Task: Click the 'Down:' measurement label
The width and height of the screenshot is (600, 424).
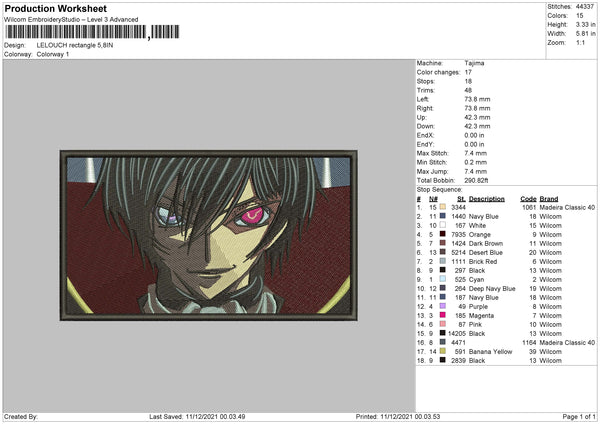Action: click(426, 126)
